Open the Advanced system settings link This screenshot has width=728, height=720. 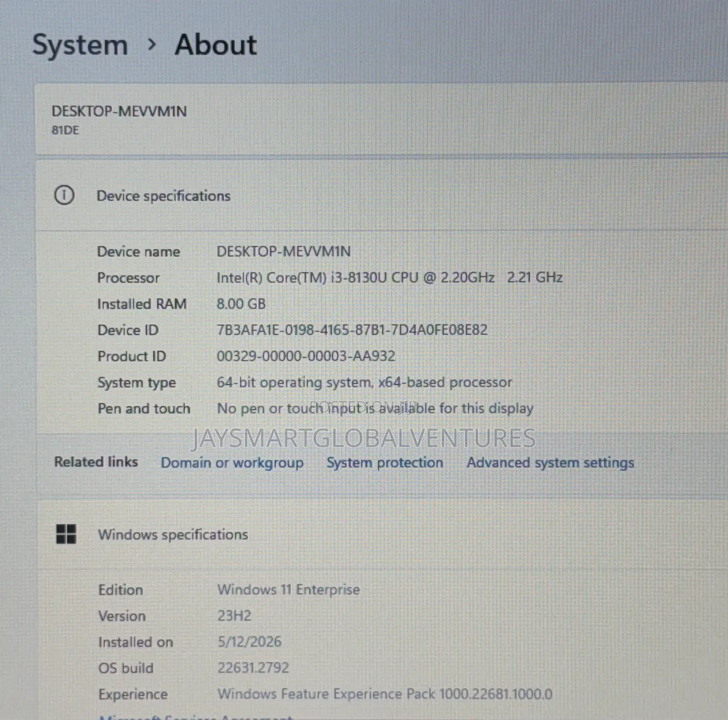coord(550,463)
